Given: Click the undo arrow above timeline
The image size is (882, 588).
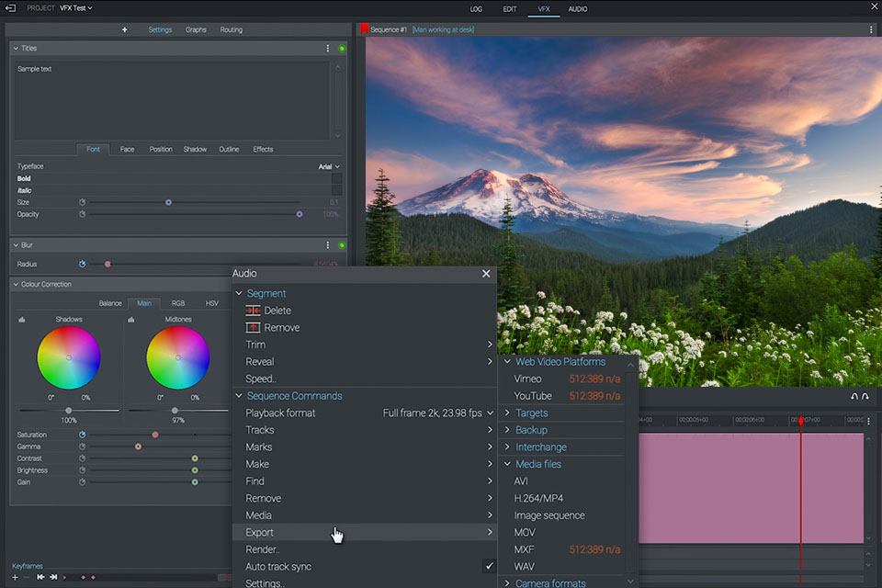Looking at the screenshot, I should click(854, 397).
